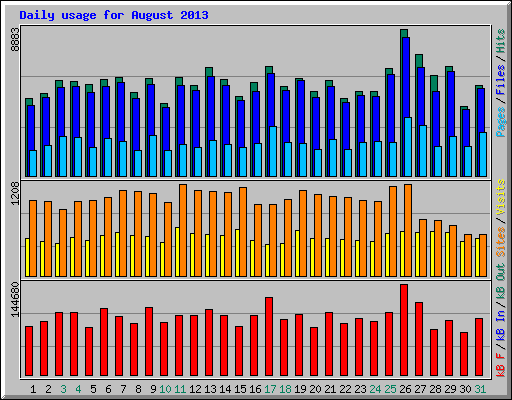Click the cyan Pages bar above day 26
Image resolution: width=512 pixels, height=400 pixels.
pos(408,147)
